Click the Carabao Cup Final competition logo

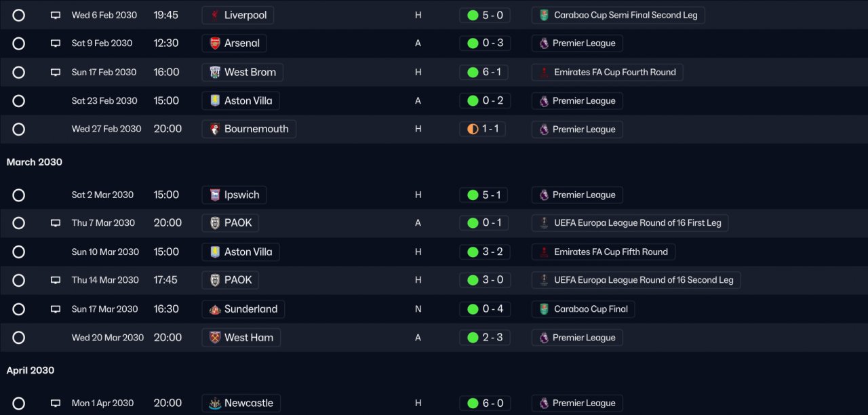(x=544, y=309)
